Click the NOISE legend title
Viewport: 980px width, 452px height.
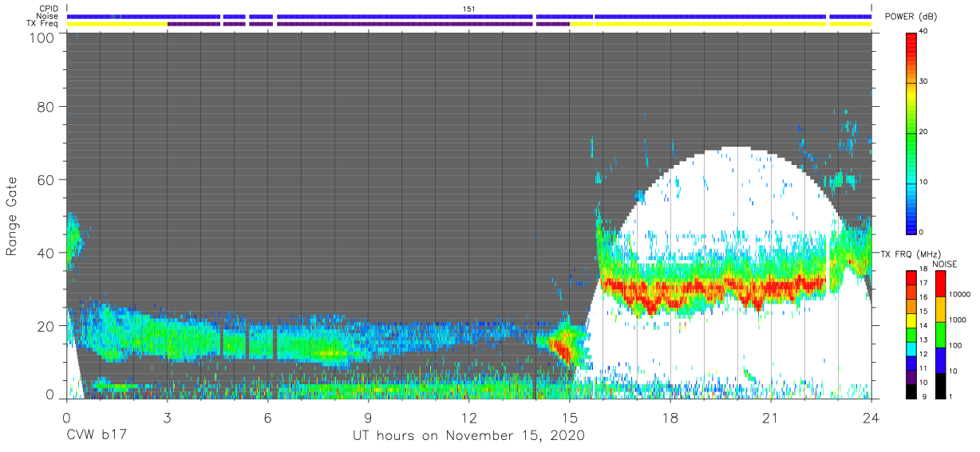click(x=945, y=264)
